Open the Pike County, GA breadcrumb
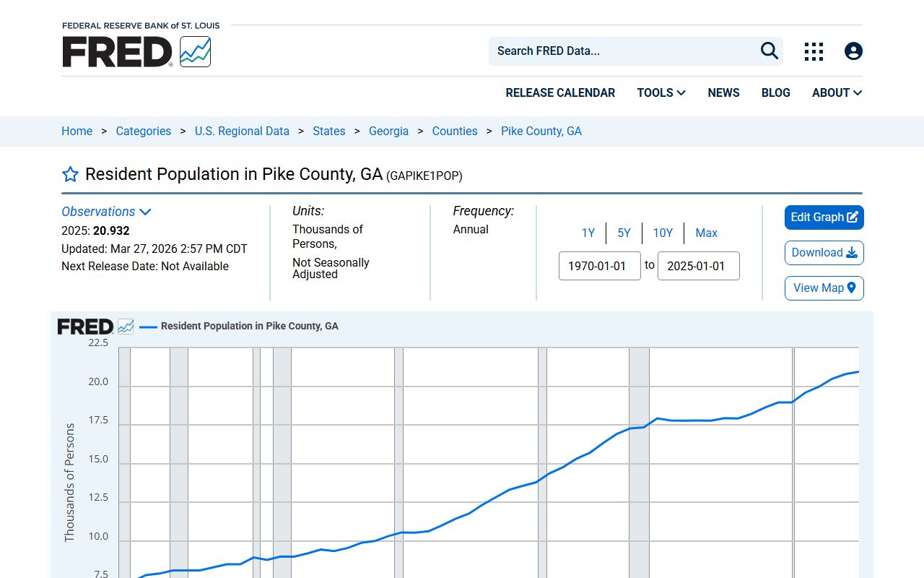 click(541, 131)
